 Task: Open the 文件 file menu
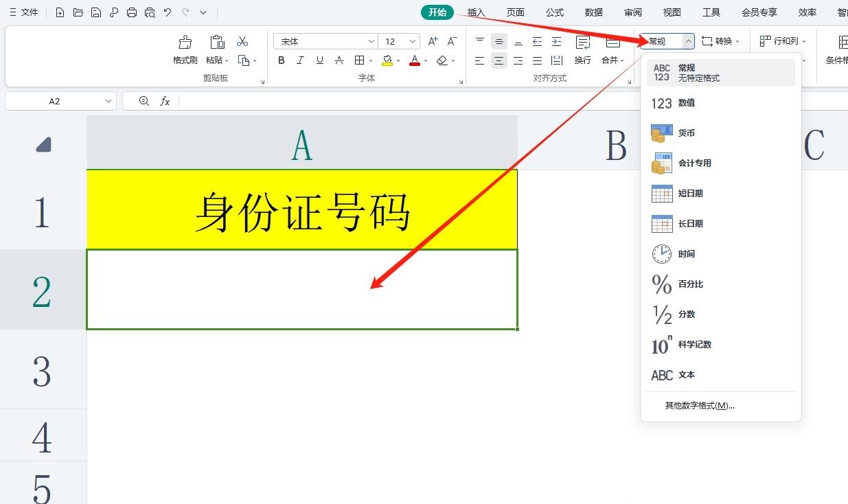(x=24, y=12)
